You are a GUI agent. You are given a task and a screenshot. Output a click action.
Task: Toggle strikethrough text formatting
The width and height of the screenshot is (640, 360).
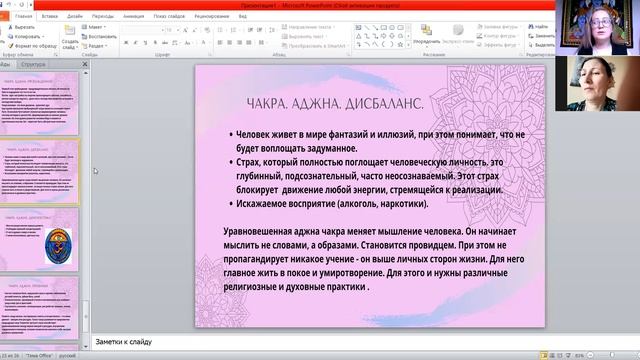(x=164, y=42)
